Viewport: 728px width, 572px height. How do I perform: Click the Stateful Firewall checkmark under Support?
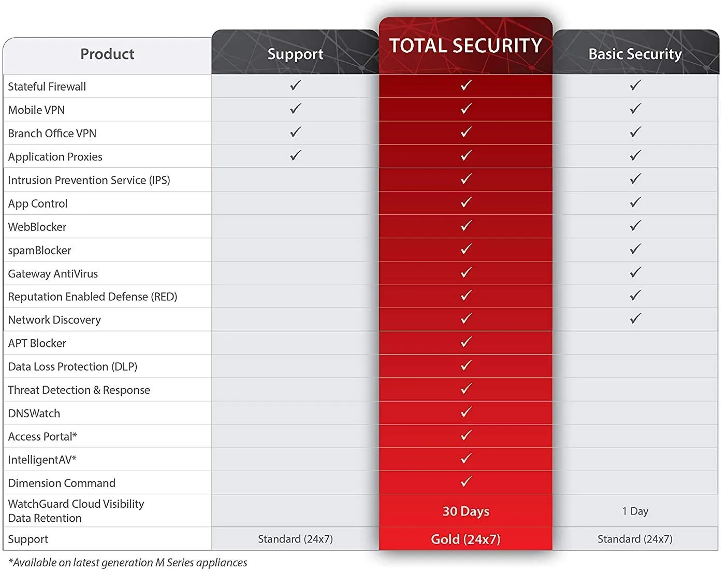[x=295, y=85]
